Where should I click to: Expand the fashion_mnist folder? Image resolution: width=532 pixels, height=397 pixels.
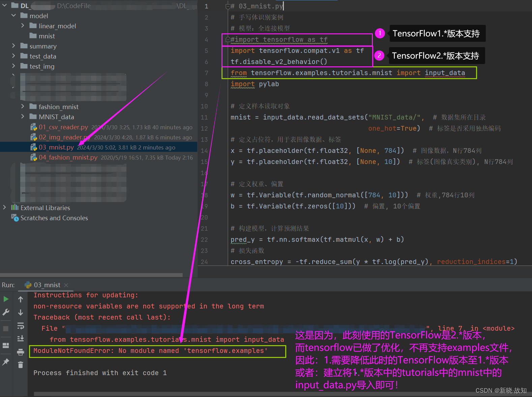23,106
